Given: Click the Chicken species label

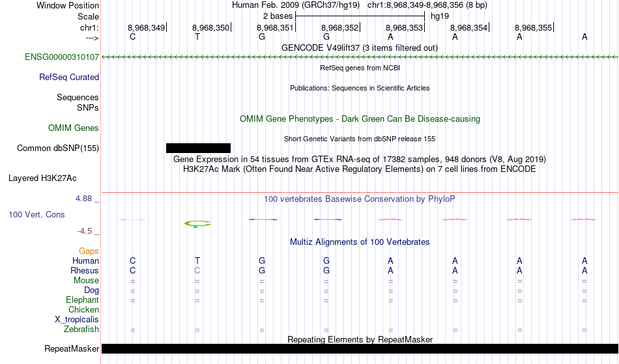Looking at the screenshot, I should [x=83, y=309].
